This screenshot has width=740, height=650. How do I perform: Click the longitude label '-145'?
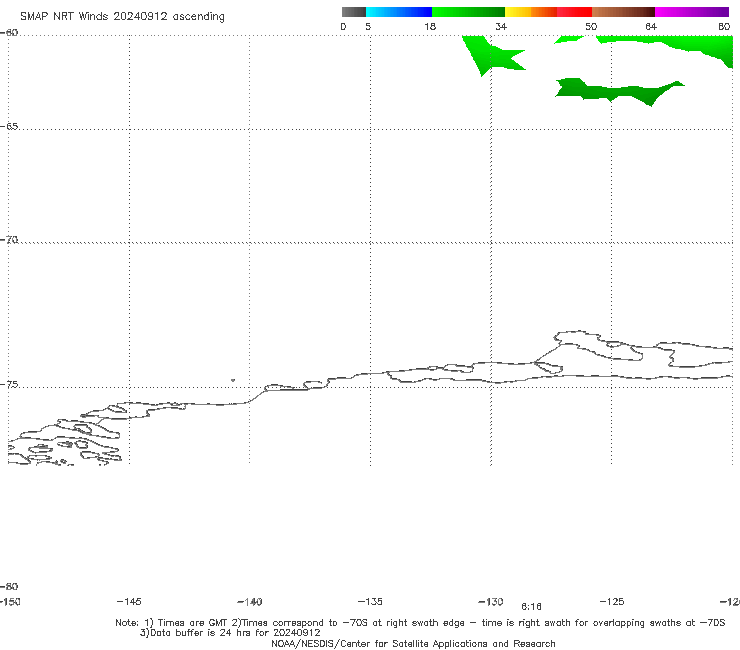point(129,602)
